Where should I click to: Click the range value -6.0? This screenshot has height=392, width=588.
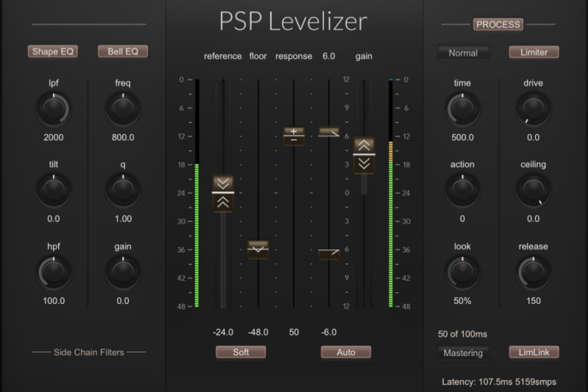click(329, 332)
